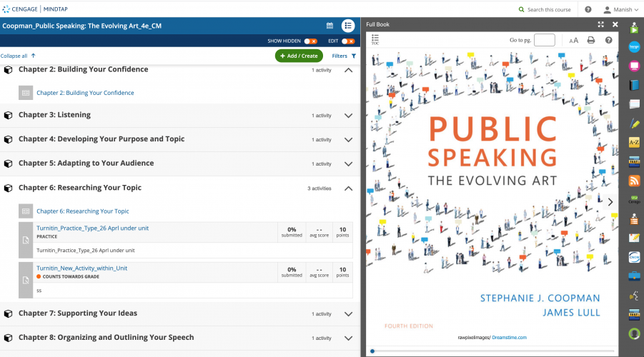Change text size with the AA icon
644x357 pixels.
573,40
